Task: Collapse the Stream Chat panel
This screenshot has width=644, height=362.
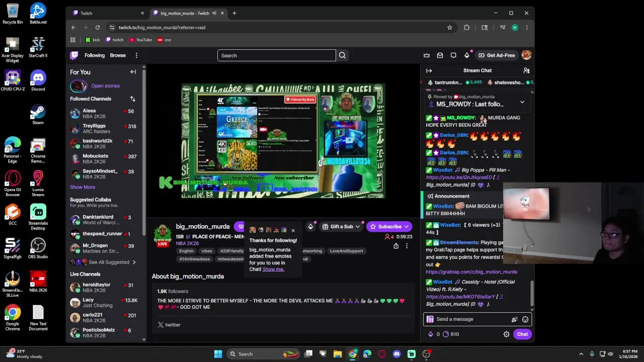Action: point(429,70)
